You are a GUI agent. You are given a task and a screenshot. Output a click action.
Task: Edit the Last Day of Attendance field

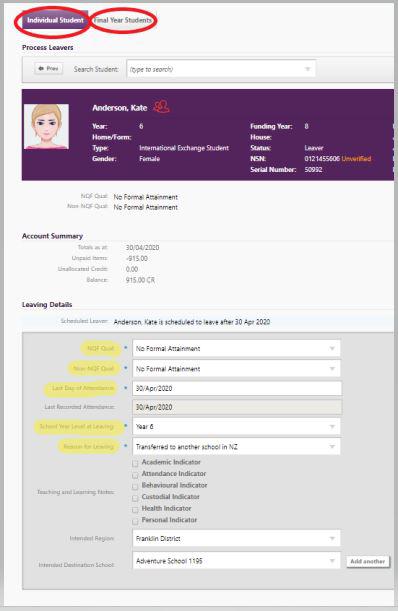(237, 388)
